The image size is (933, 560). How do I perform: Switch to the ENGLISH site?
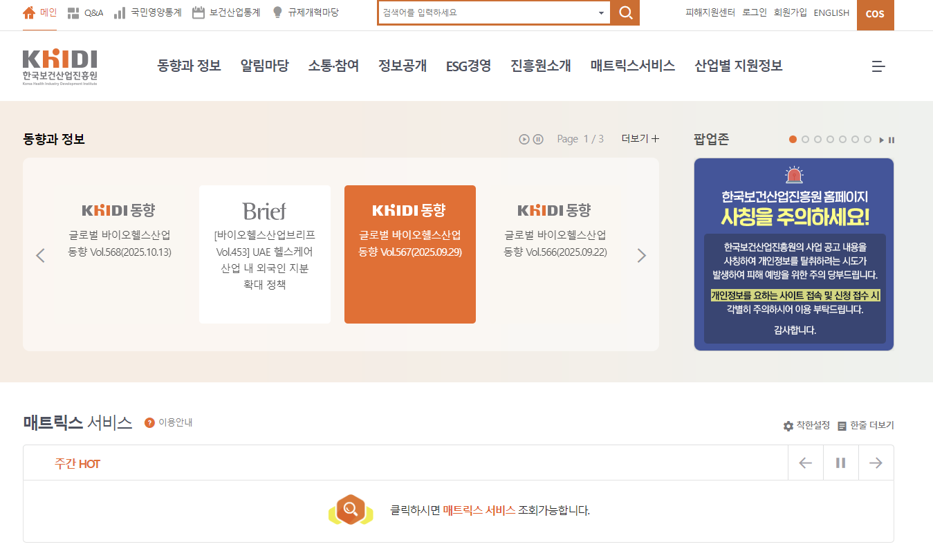[x=831, y=12]
